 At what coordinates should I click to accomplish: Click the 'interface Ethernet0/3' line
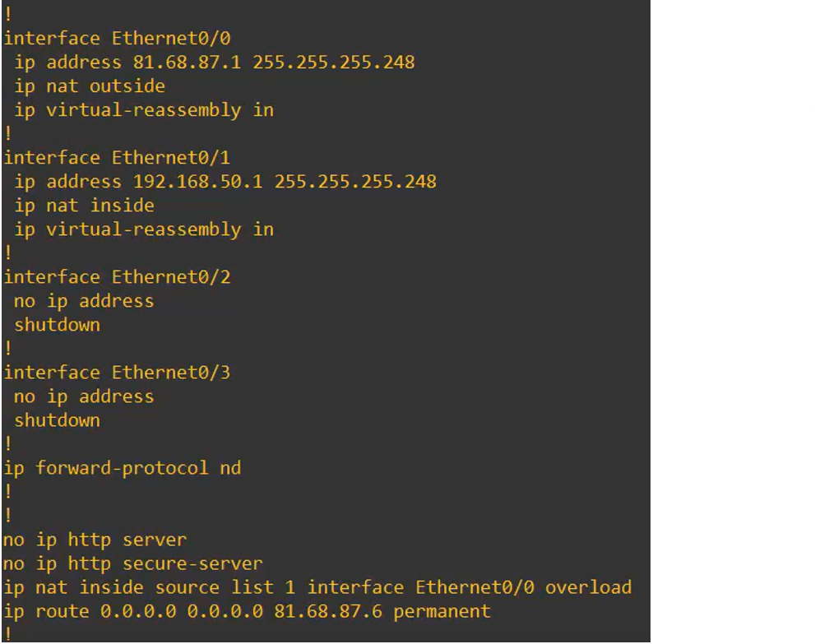point(118,373)
